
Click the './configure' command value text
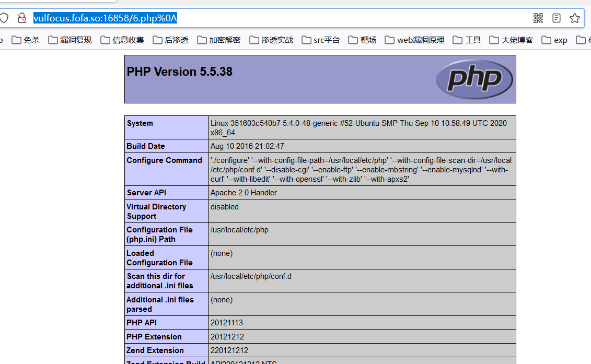click(x=361, y=170)
